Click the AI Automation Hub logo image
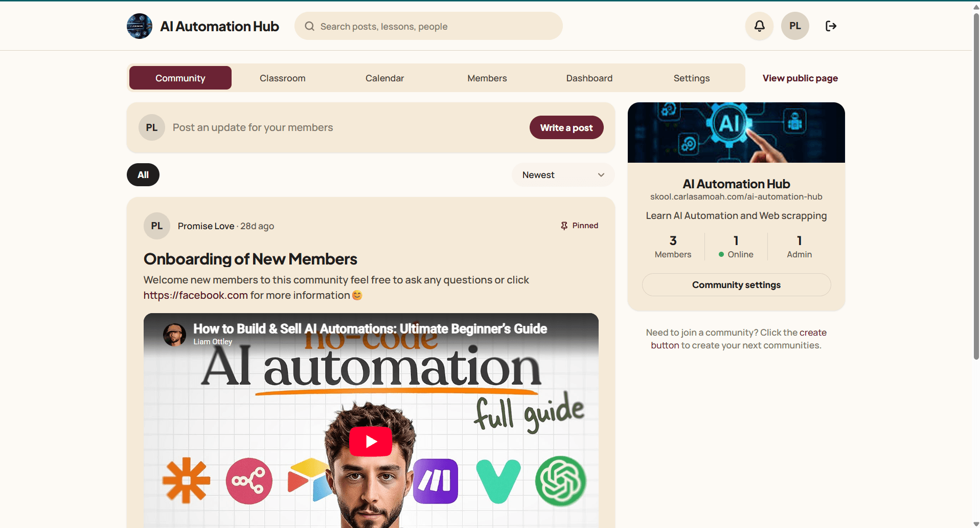 (x=140, y=26)
